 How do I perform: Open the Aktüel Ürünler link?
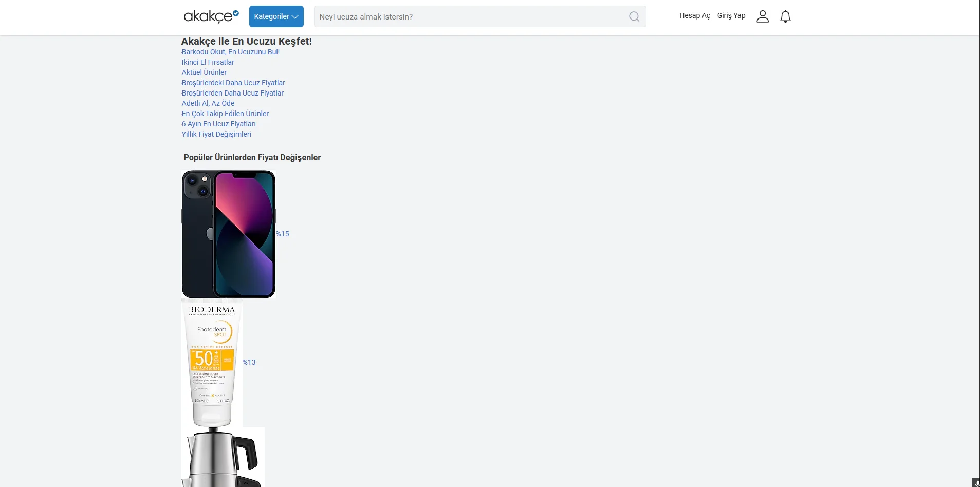click(x=204, y=72)
